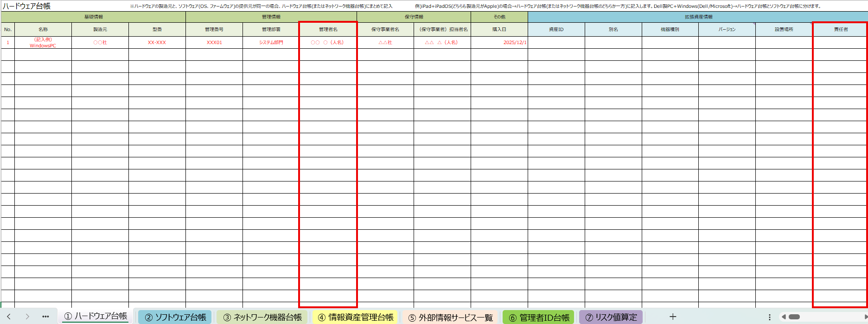Click the 2025/12/1 purchase date cell
The width and height of the screenshot is (868, 324).
(499, 42)
